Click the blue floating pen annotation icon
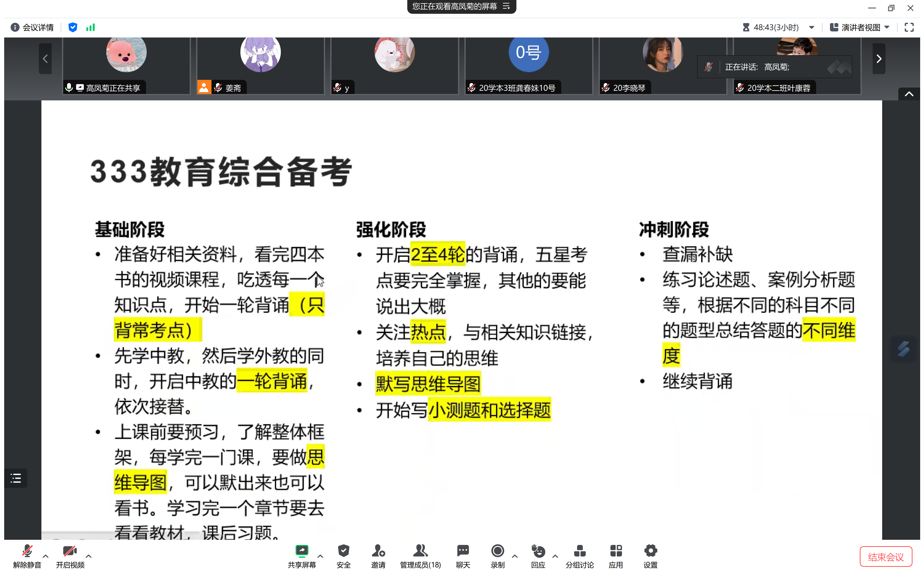Viewport: 924px width, 577px height. click(903, 348)
